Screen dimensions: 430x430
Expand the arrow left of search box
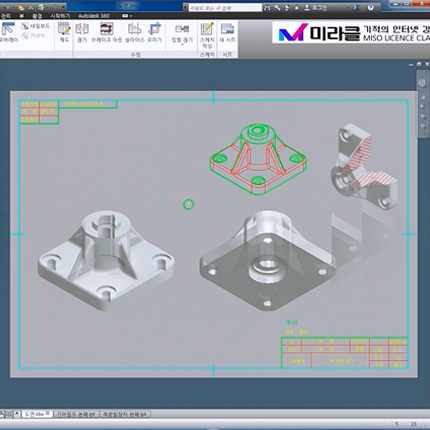pyautogui.click(x=185, y=7)
